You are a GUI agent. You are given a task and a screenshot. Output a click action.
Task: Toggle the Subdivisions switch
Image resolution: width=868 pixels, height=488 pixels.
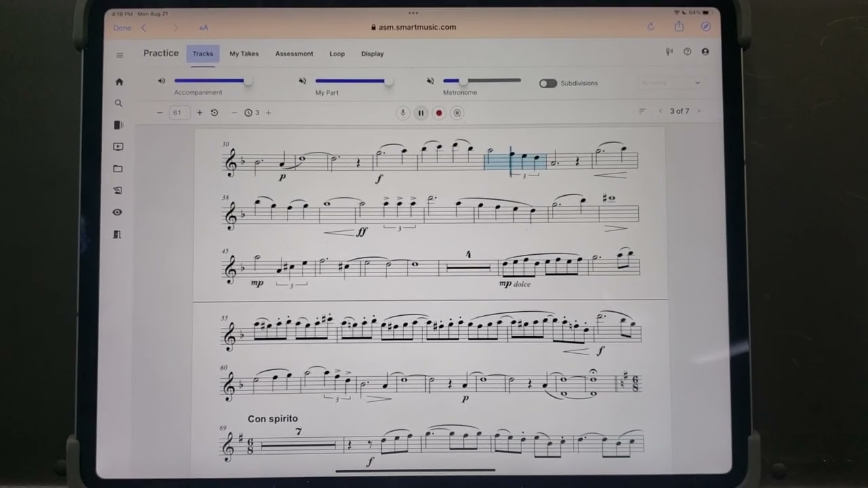point(548,83)
